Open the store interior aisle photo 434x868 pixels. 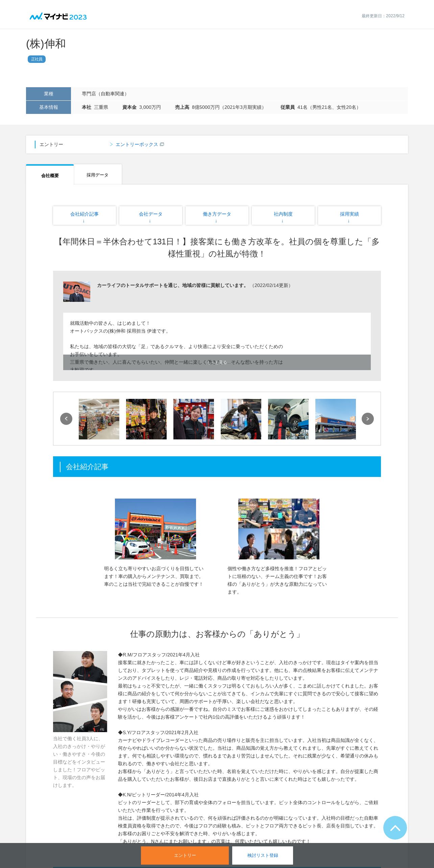click(x=99, y=419)
